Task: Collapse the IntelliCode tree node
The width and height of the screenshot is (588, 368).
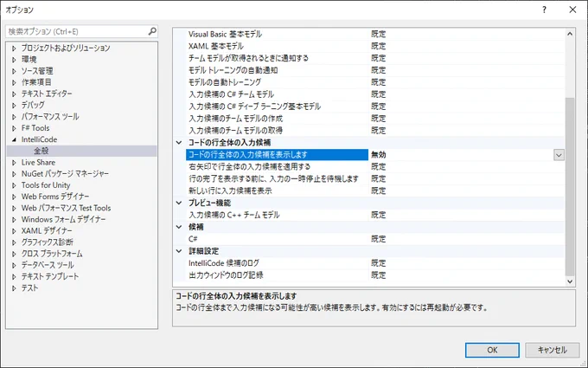Action: click(x=14, y=139)
